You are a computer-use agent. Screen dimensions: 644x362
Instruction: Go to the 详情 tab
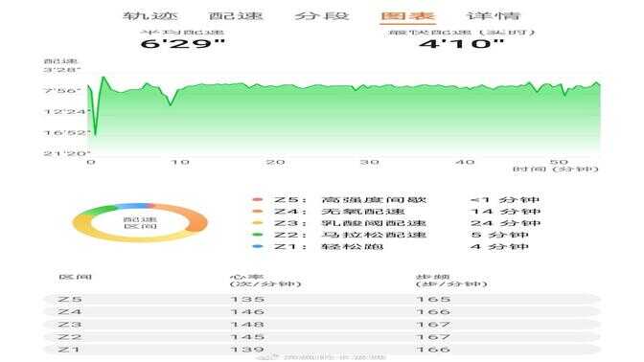tap(494, 16)
